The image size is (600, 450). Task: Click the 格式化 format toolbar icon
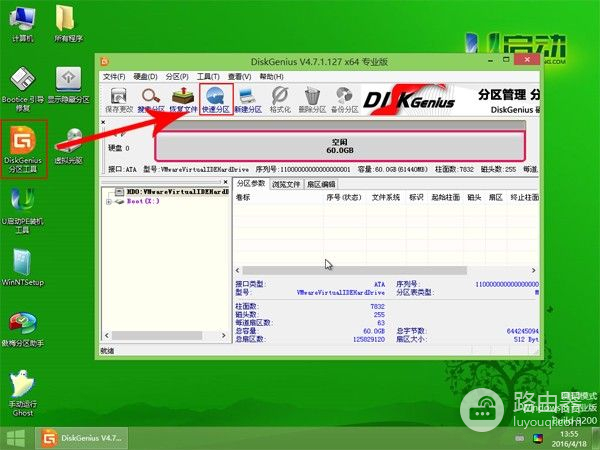coord(280,99)
